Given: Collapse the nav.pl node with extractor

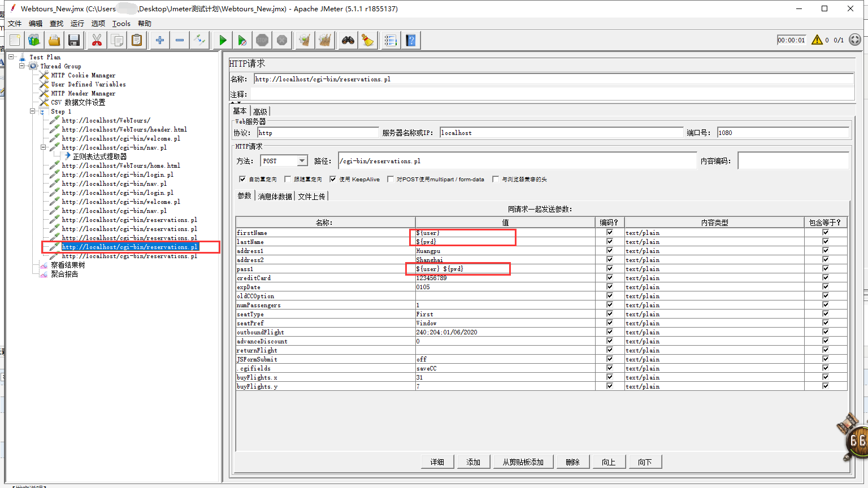Looking at the screenshot, I should (43, 147).
